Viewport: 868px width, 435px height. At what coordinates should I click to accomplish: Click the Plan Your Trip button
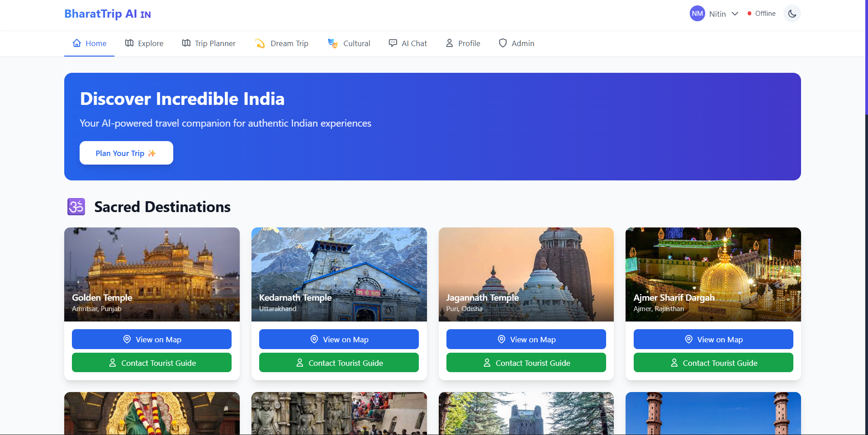point(126,153)
